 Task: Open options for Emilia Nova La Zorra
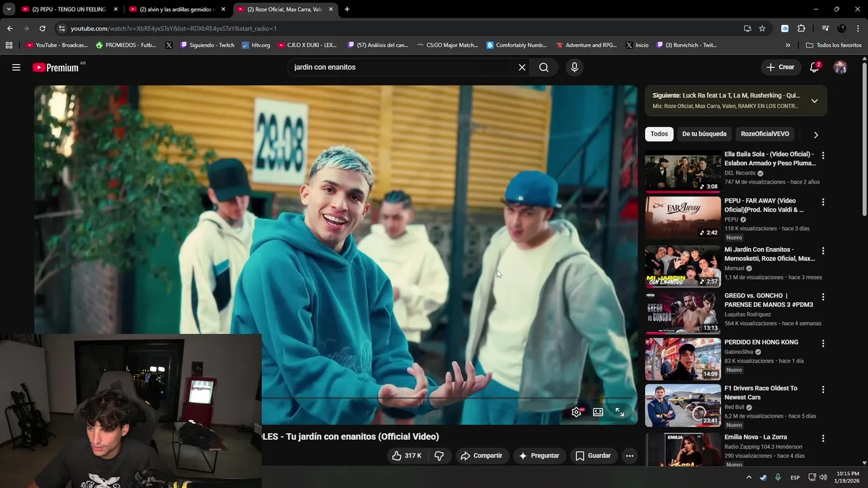tap(823, 439)
